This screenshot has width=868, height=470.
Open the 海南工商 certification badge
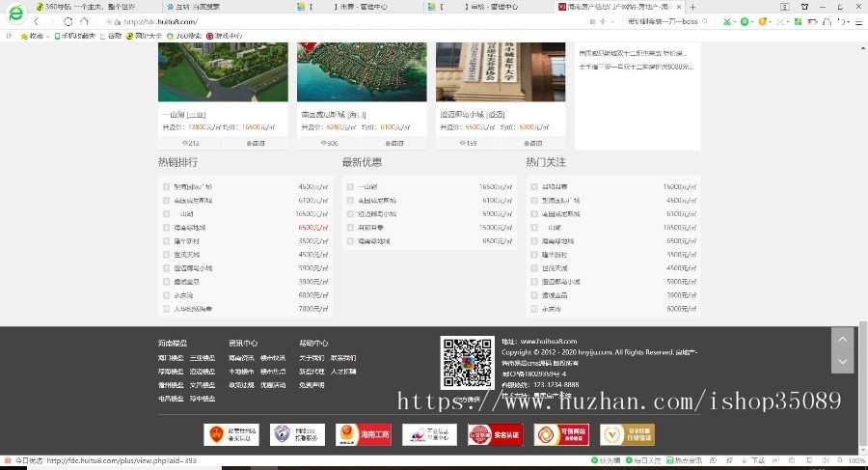(x=364, y=434)
